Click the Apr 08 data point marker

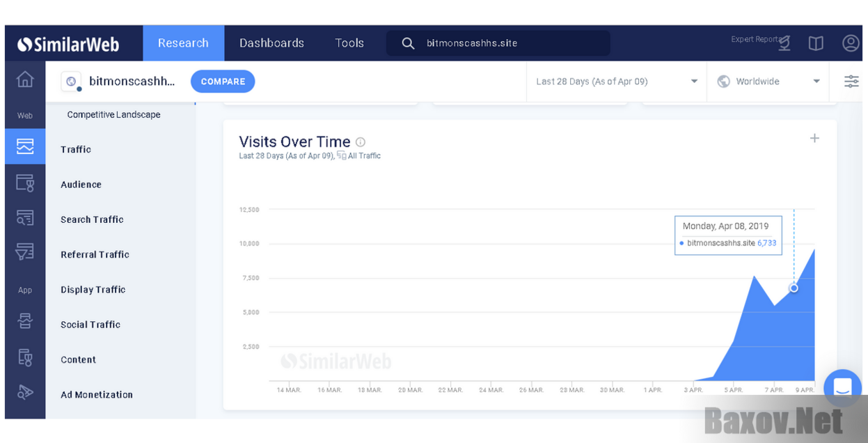pyautogui.click(x=794, y=288)
